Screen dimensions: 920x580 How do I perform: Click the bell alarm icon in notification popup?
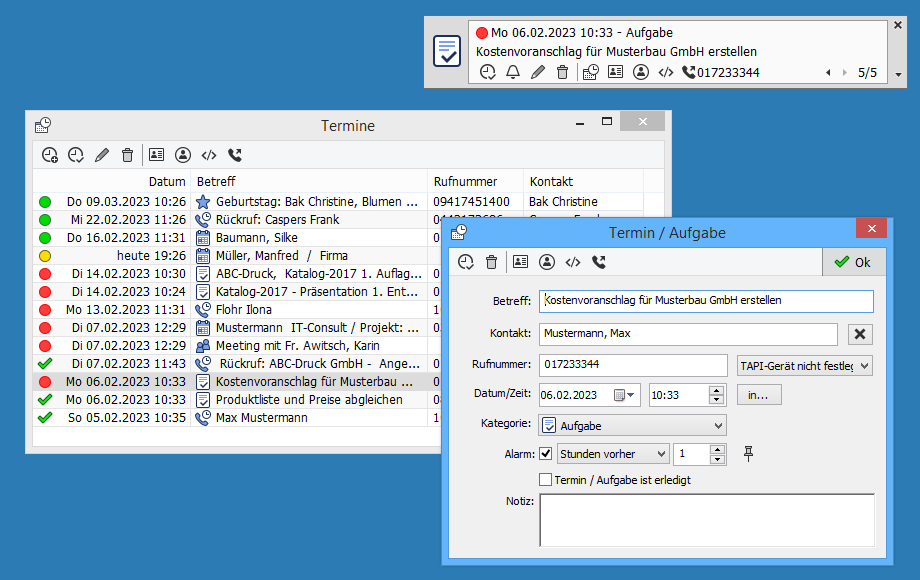(513, 72)
